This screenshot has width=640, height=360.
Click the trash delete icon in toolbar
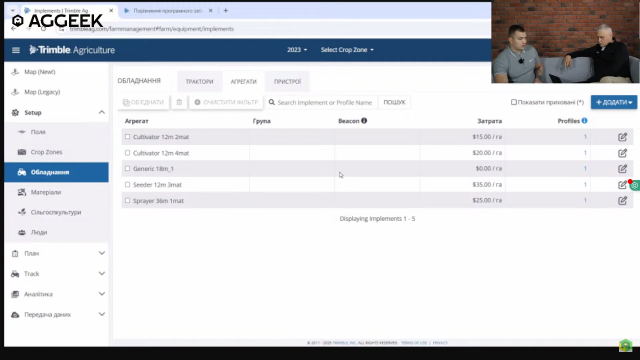(179, 102)
